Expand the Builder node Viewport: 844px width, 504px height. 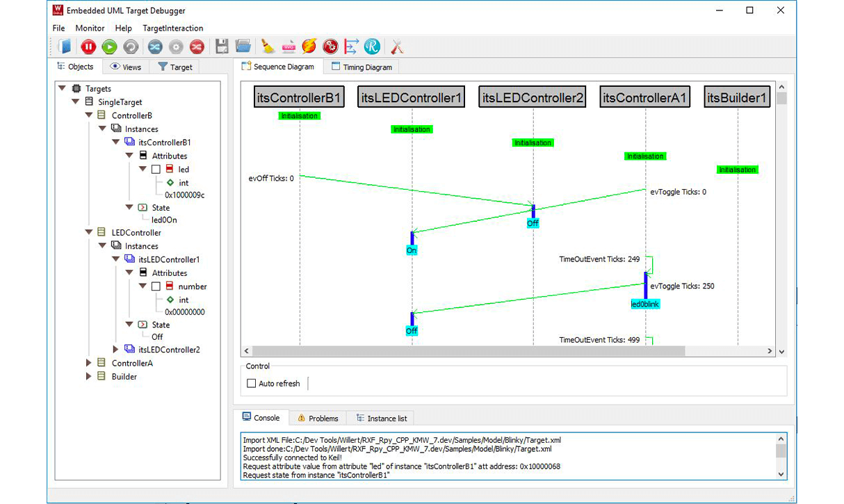point(89,376)
